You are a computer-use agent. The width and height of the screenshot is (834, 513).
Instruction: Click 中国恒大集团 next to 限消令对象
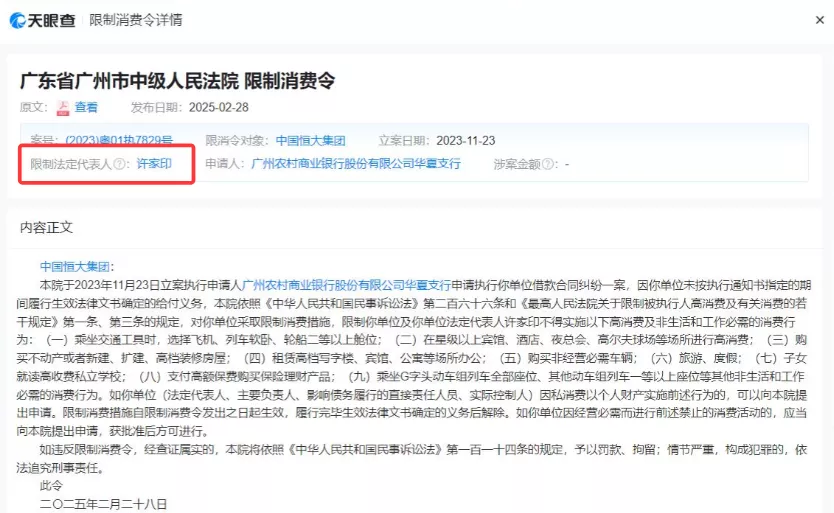click(x=310, y=141)
